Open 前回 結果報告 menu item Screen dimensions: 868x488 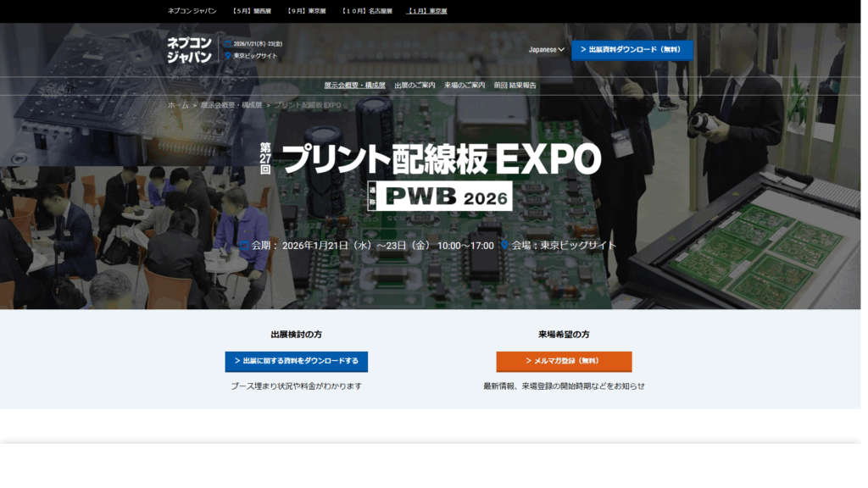click(515, 86)
